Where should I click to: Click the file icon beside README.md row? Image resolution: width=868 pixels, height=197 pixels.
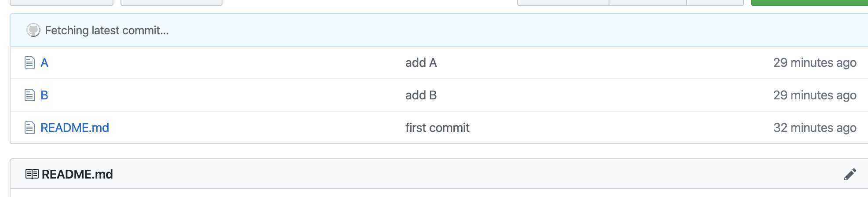[30, 128]
